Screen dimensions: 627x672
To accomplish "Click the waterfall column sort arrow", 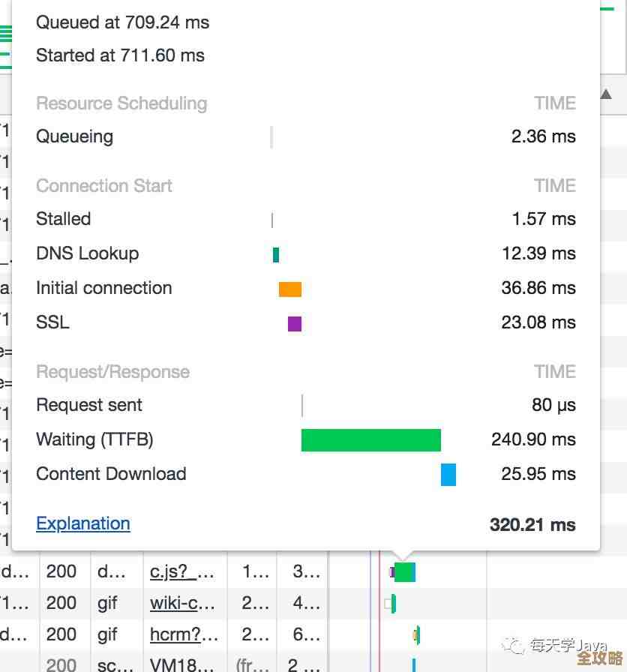I will pyautogui.click(x=606, y=94).
